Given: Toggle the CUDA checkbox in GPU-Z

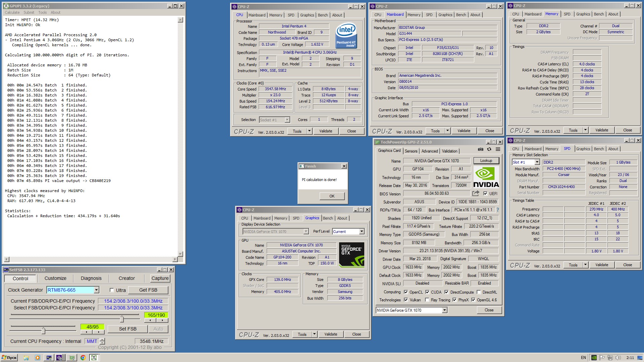Looking at the screenshot, I should pyautogui.click(x=427, y=292).
